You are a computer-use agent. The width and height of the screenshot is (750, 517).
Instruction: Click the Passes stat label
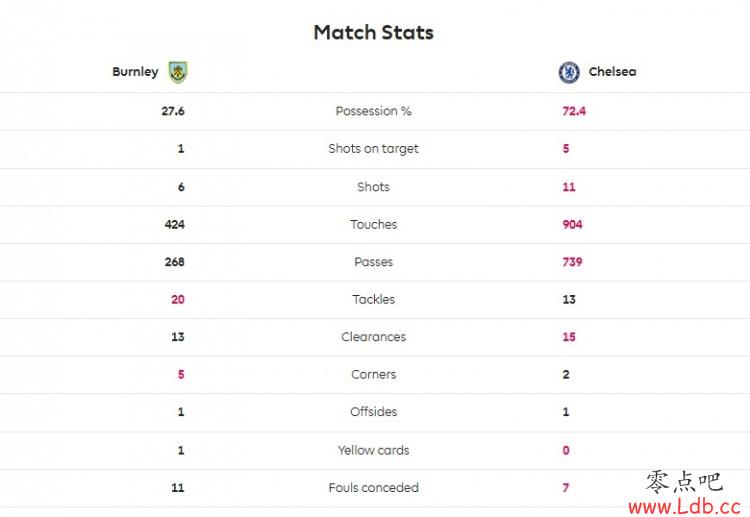374,262
